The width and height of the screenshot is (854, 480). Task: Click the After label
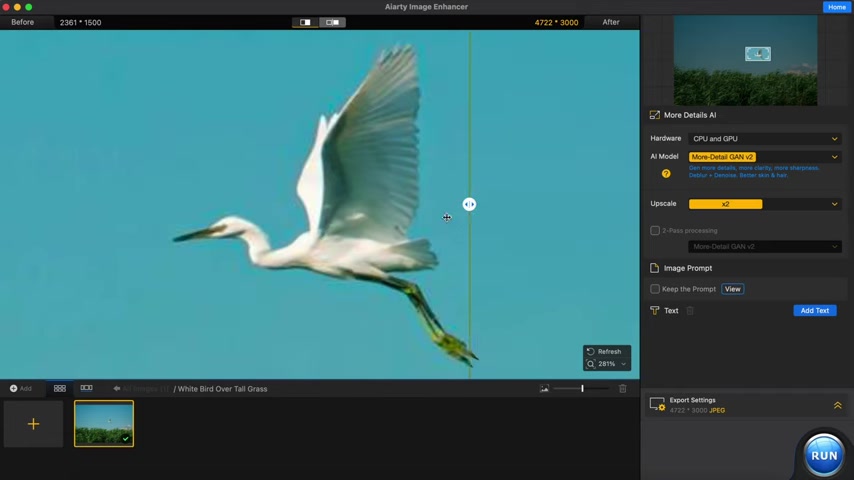[611, 22]
